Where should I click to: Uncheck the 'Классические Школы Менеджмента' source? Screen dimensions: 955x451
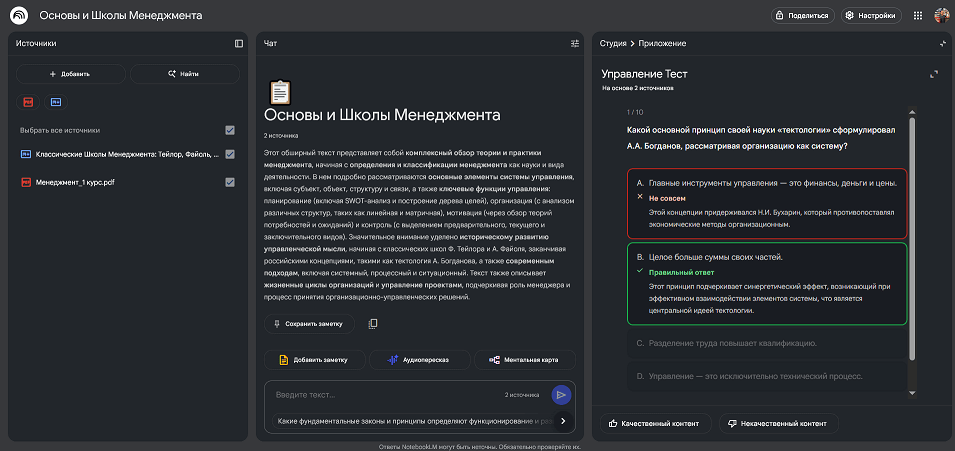pyautogui.click(x=230, y=154)
